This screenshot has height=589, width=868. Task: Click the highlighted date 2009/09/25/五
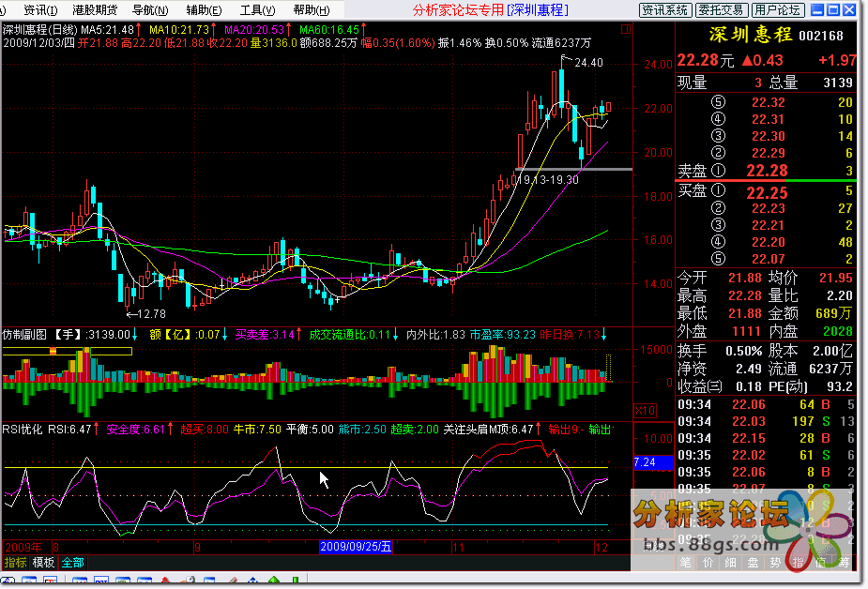356,547
